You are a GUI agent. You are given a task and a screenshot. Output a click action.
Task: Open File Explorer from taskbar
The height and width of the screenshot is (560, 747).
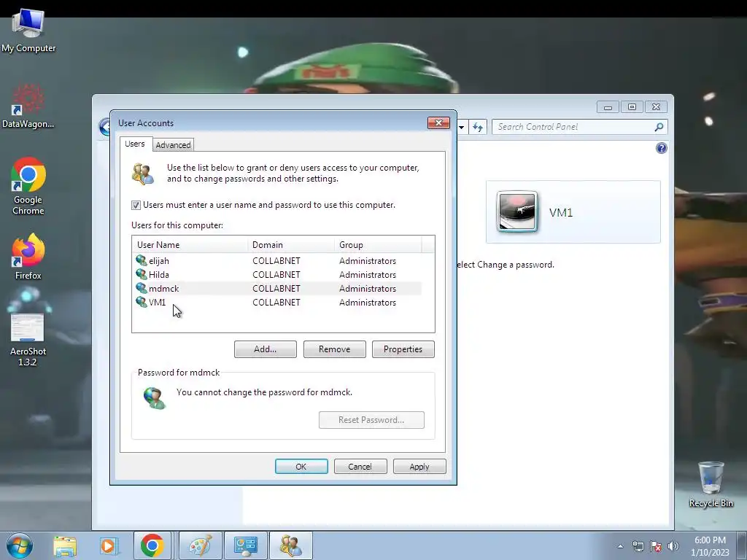tap(65, 545)
